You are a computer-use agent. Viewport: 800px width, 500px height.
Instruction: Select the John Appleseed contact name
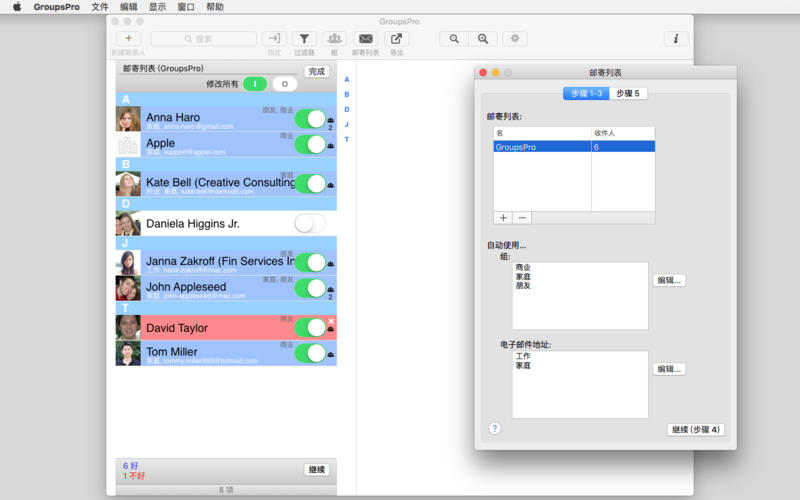pos(186,287)
